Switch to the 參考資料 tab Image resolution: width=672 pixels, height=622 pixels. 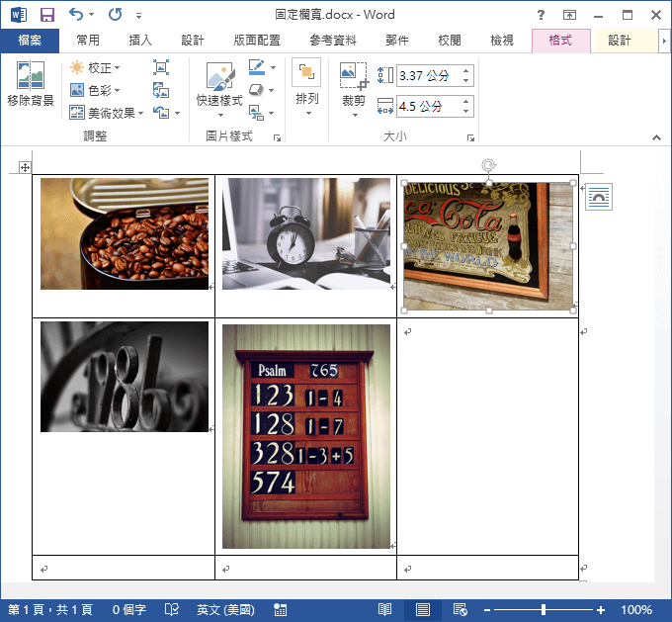tap(333, 41)
